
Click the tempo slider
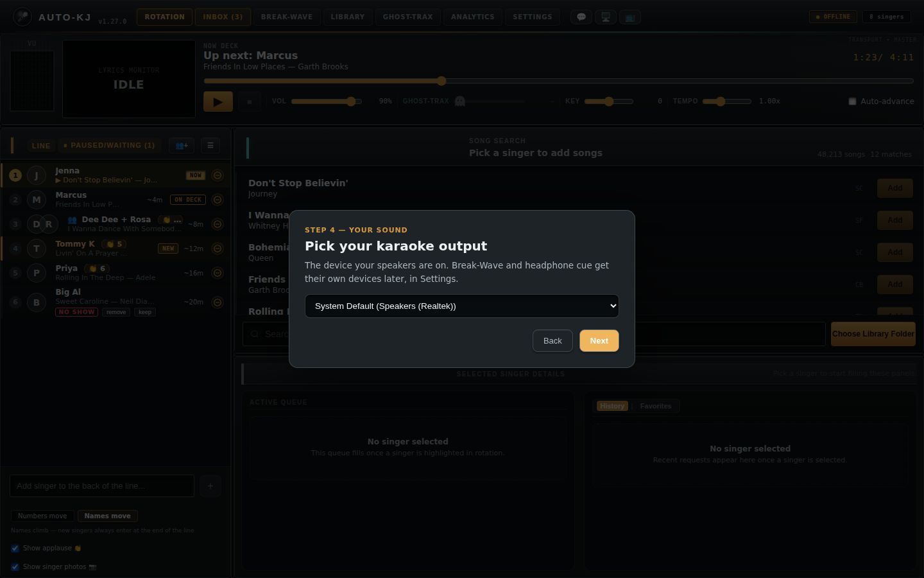tap(727, 101)
